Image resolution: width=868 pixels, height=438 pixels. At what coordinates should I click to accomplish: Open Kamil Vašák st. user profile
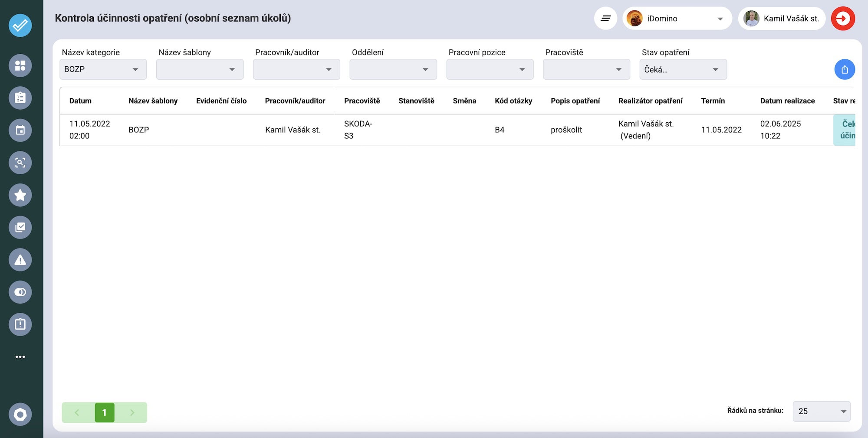click(x=782, y=19)
